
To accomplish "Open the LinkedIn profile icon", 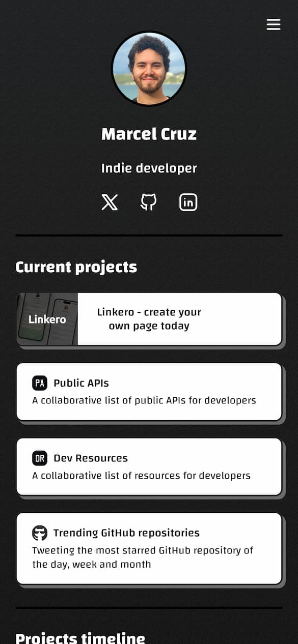I will pyautogui.click(x=188, y=202).
